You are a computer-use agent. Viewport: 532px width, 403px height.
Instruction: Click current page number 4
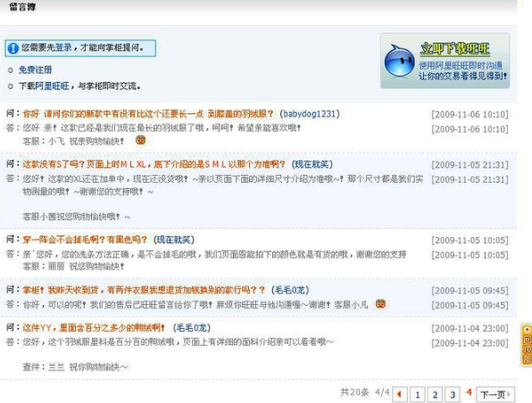469,392
